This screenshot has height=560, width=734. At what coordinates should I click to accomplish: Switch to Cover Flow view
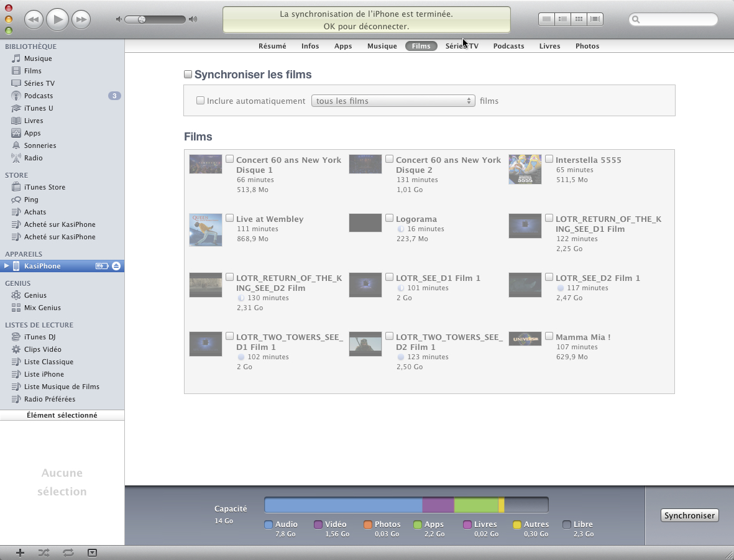pos(595,19)
